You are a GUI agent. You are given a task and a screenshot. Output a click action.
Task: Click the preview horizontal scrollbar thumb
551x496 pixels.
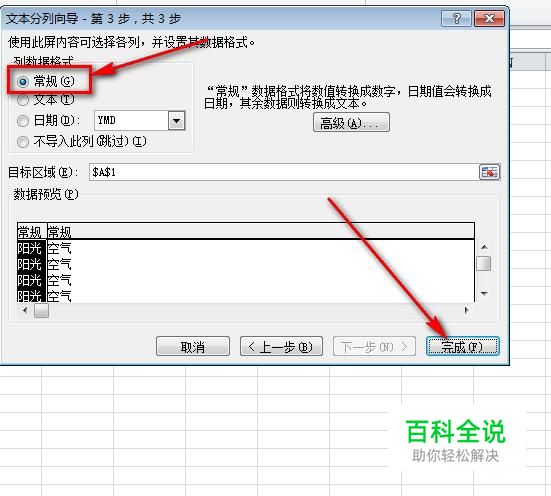[x=41, y=310]
